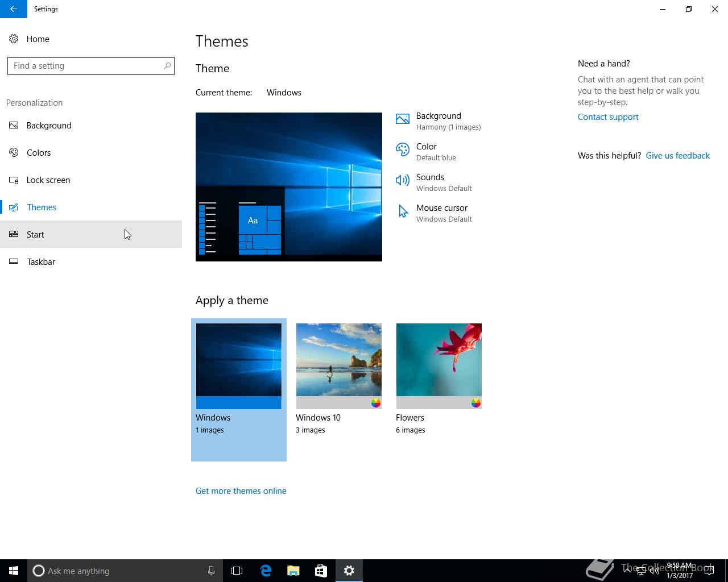
Task: Open Contact support link
Action: tap(608, 117)
